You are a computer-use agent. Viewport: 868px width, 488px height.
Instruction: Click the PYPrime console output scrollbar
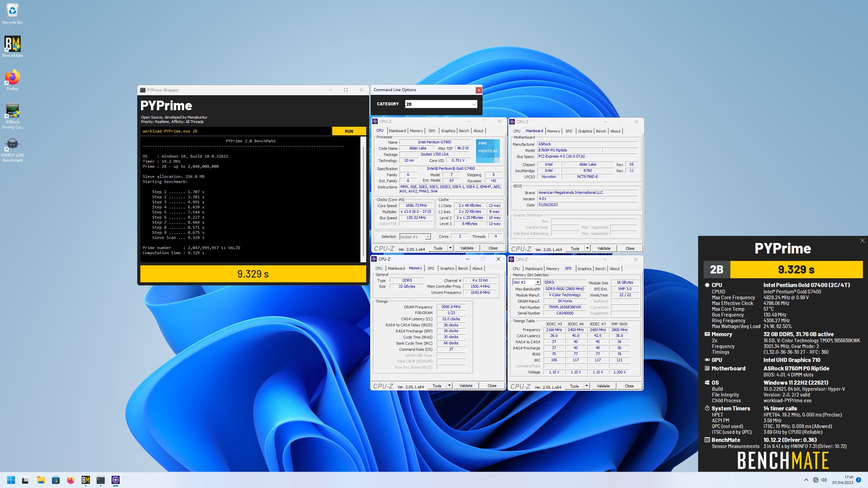363,199
